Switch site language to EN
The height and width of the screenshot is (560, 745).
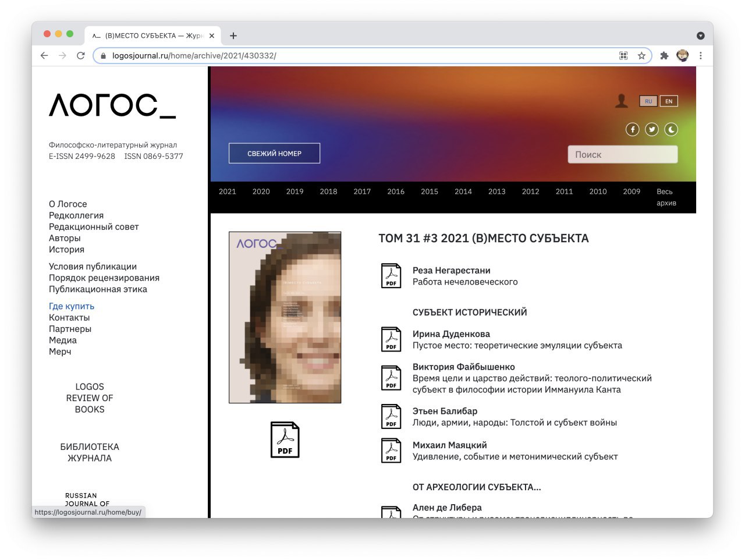pos(669,101)
